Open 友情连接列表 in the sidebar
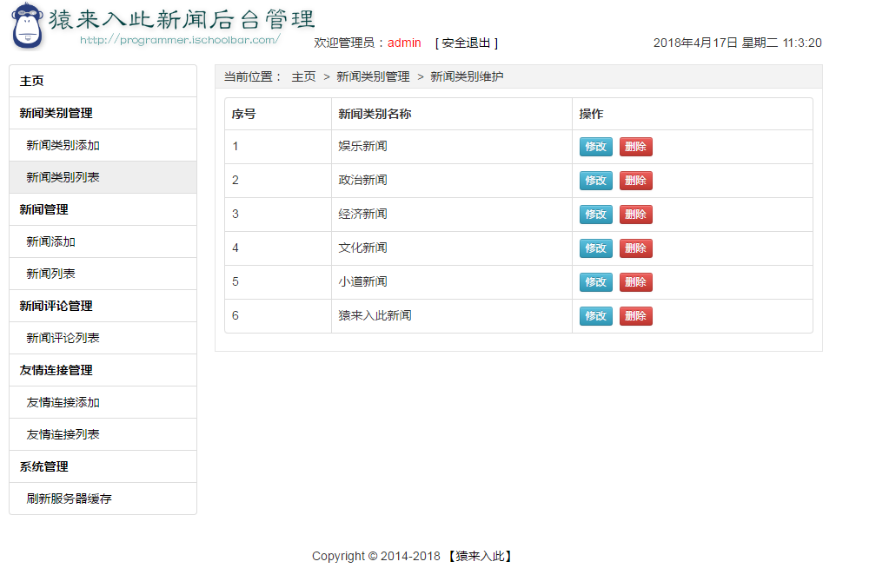The height and width of the screenshot is (588, 876). 103,434
